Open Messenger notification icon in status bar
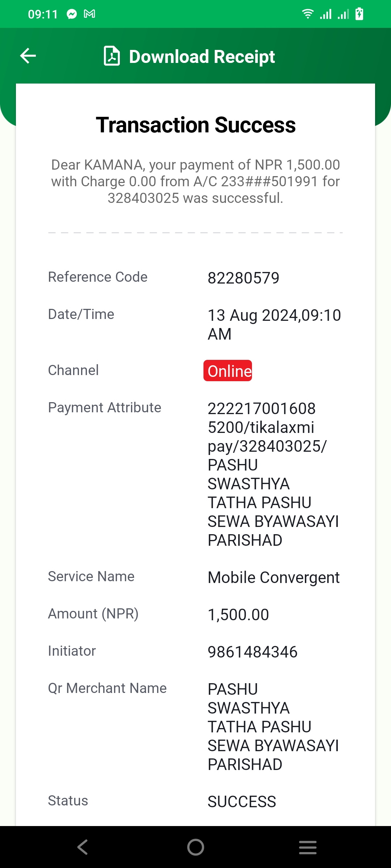Viewport: 391px width, 868px height. click(72, 14)
